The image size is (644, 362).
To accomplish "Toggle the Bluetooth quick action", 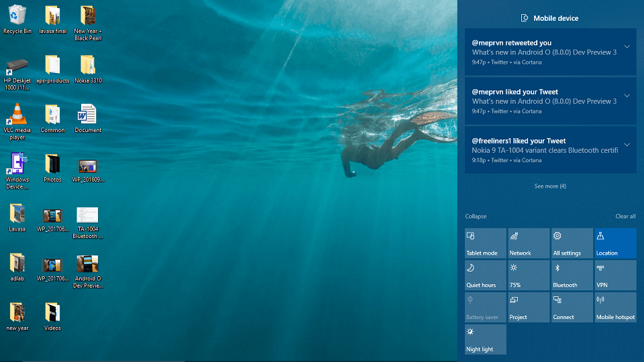I will click(x=572, y=276).
